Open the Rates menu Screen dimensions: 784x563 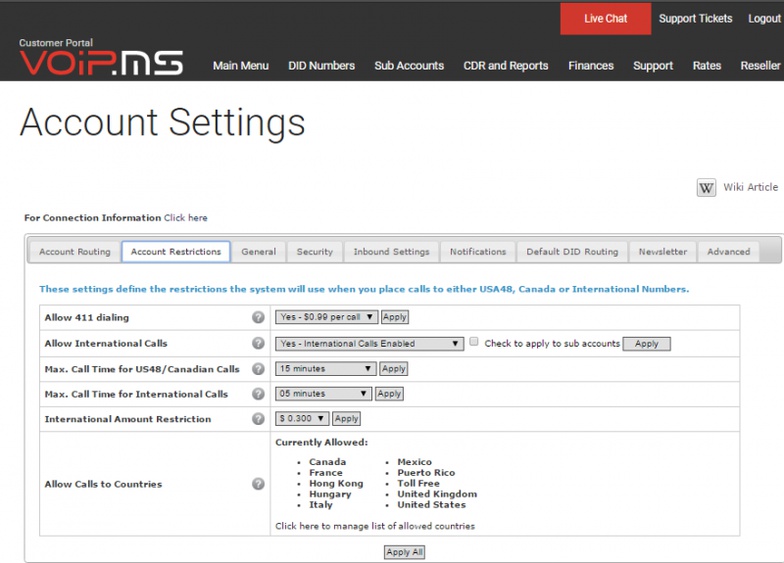706,66
